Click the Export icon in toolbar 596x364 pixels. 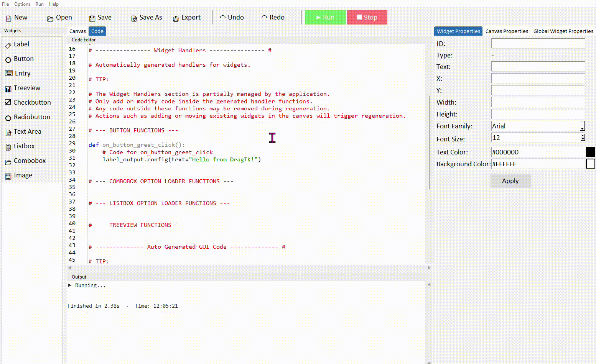pos(176,18)
